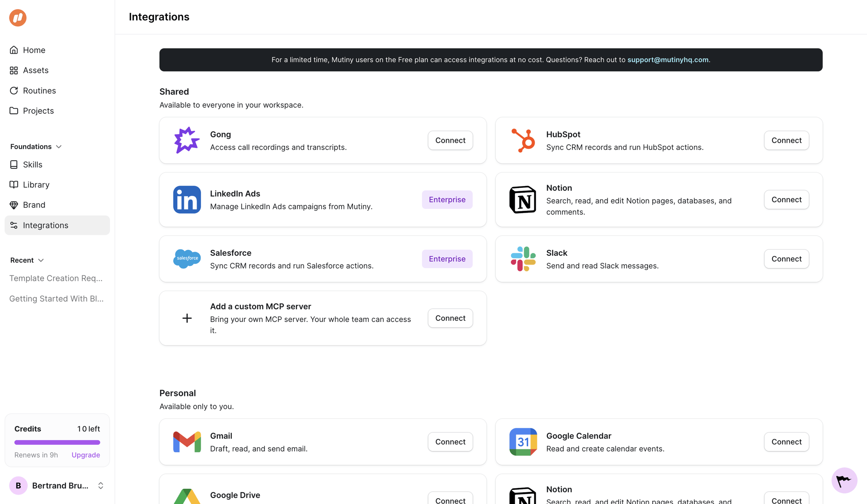Click the B user avatar
The image size is (867, 504).
click(18, 486)
